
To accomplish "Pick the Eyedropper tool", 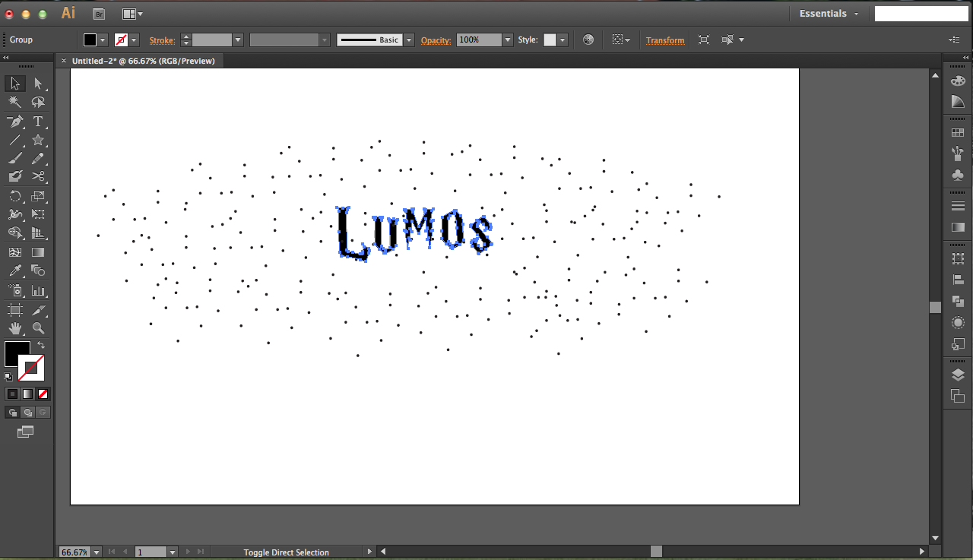I will (15, 271).
